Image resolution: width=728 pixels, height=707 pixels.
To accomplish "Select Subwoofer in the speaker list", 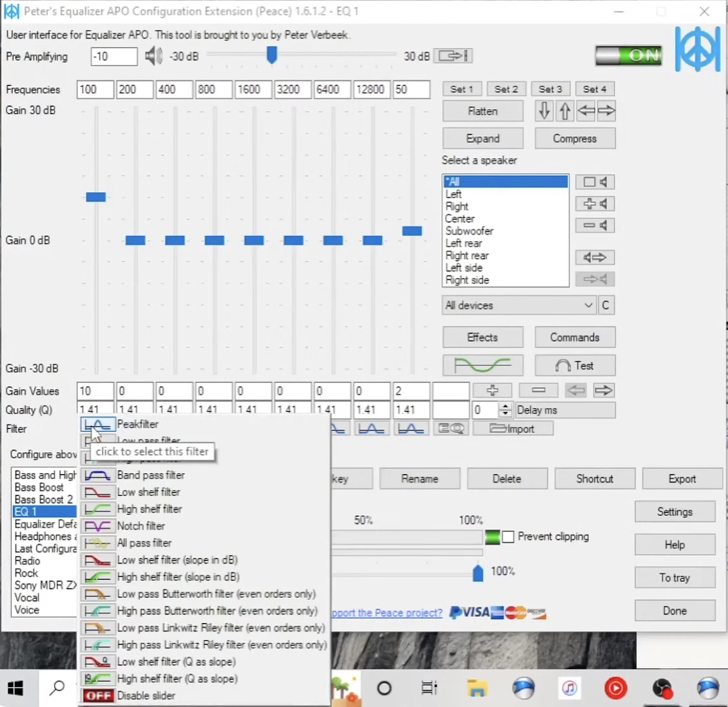I will point(470,231).
